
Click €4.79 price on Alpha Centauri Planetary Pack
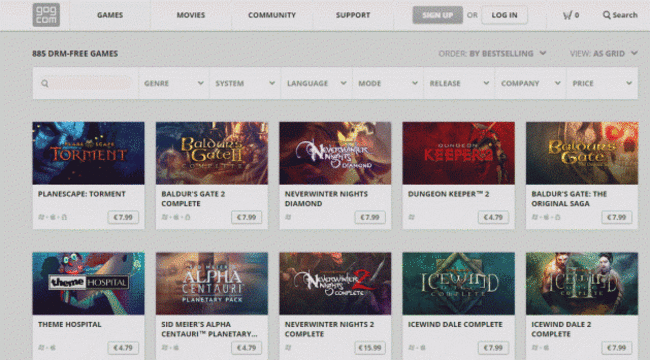click(246, 348)
